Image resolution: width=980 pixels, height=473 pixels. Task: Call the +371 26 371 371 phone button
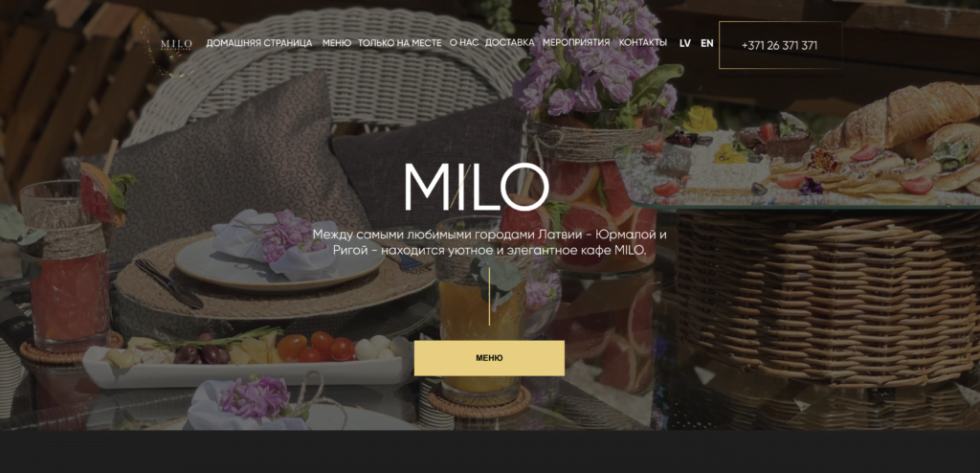pos(779,45)
